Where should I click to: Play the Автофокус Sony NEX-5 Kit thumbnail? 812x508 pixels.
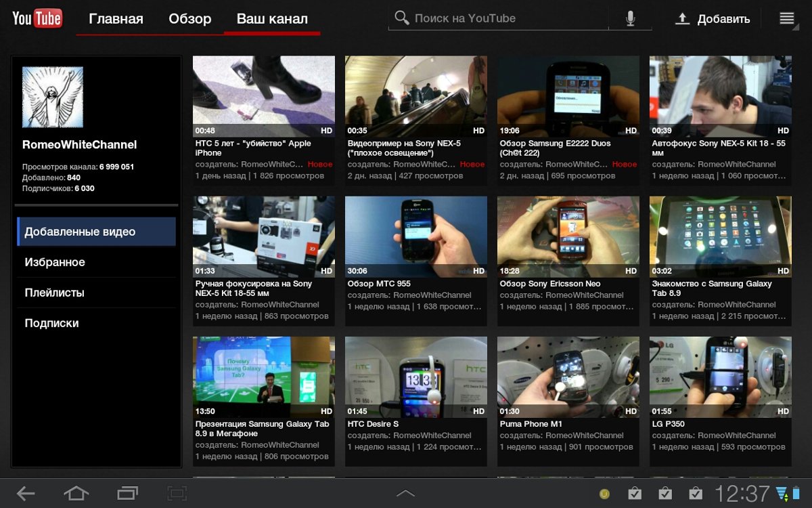[721, 96]
